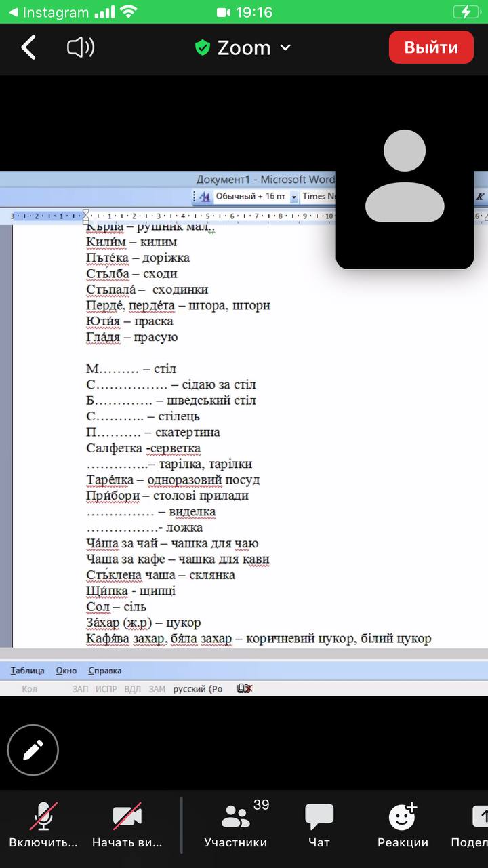Start video with camera toggle
The width and height of the screenshot is (488, 868).
pyautogui.click(x=127, y=823)
